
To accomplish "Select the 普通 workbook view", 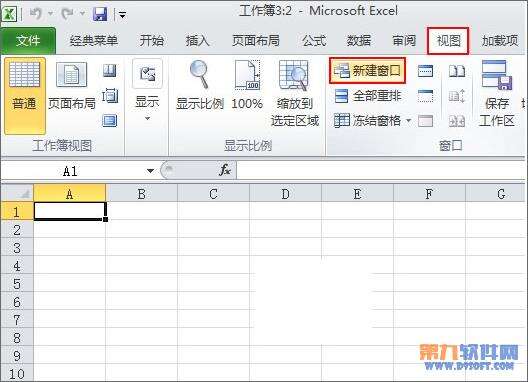I will click(25, 96).
